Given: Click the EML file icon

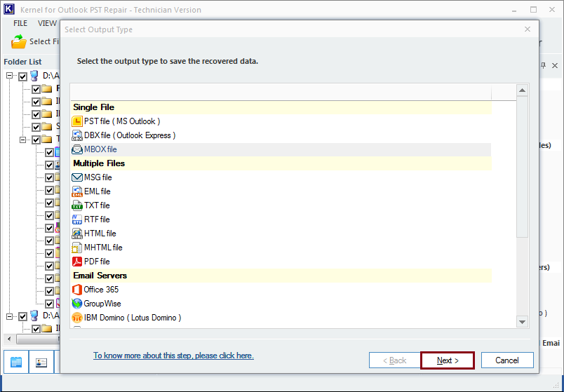Looking at the screenshot, I should pos(77,191).
